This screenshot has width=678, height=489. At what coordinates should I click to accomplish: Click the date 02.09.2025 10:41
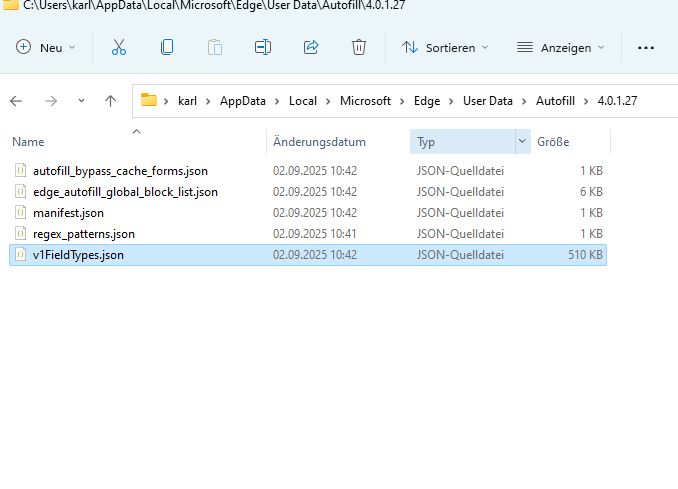(314, 233)
